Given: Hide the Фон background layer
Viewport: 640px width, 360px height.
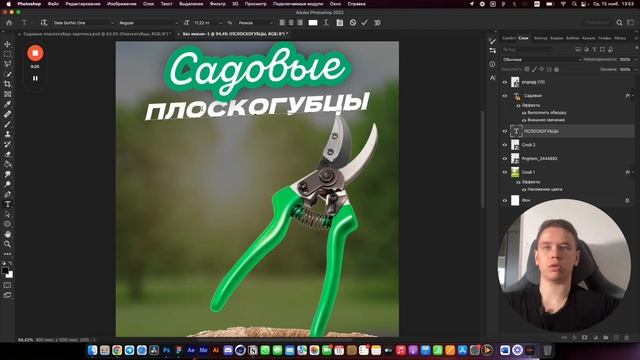Looking at the screenshot, I should pyautogui.click(x=505, y=200).
